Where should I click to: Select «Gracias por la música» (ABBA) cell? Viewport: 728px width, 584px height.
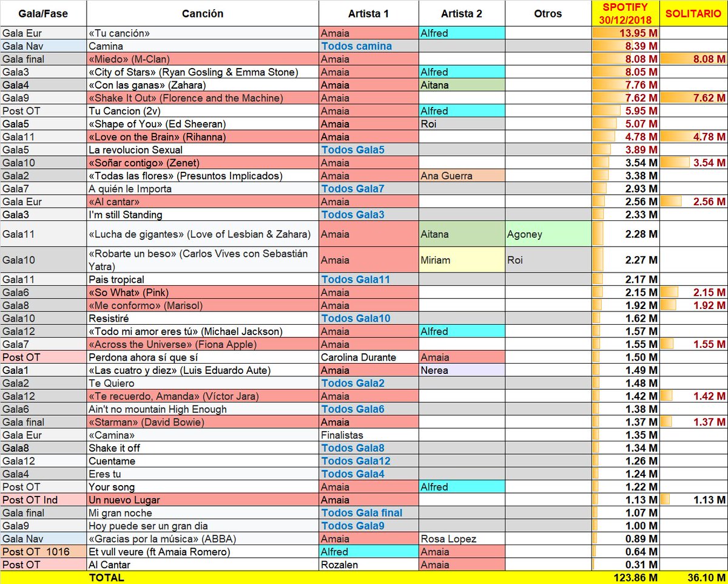(203, 538)
